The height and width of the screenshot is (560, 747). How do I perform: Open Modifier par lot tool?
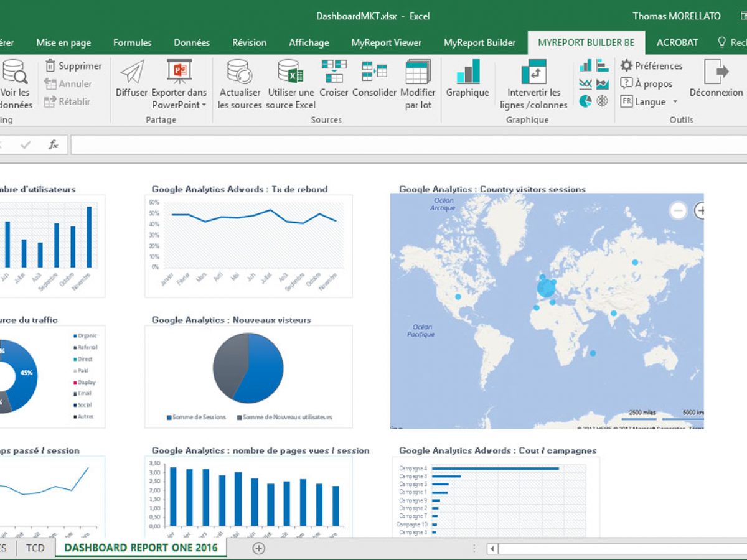[x=418, y=85]
